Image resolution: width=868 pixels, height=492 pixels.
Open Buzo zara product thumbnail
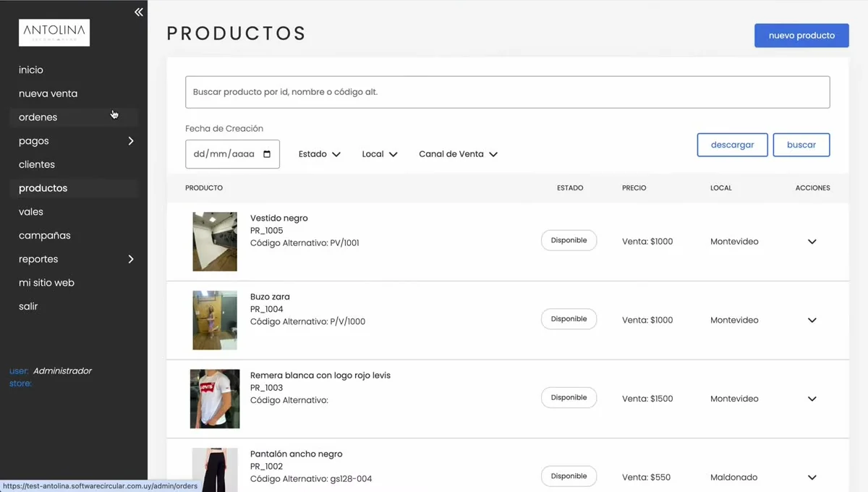pyautogui.click(x=215, y=321)
